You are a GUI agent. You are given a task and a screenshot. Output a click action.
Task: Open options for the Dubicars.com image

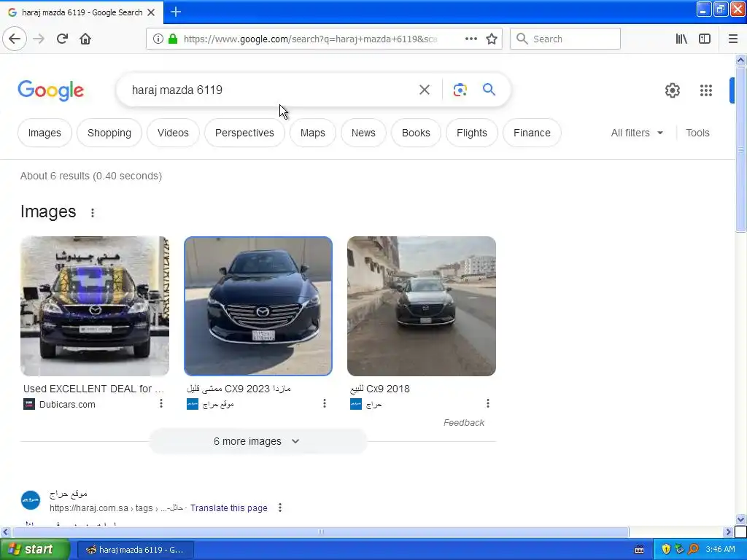[161, 404]
